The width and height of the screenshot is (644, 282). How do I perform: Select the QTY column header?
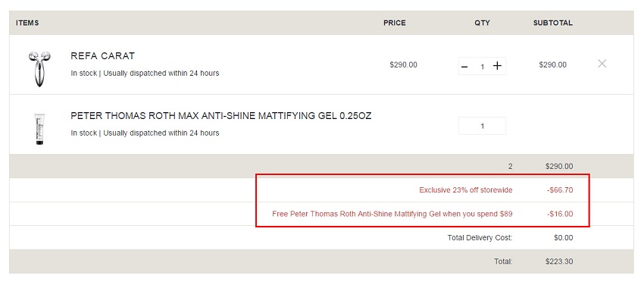pyautogui.click(x=482, y=23)
